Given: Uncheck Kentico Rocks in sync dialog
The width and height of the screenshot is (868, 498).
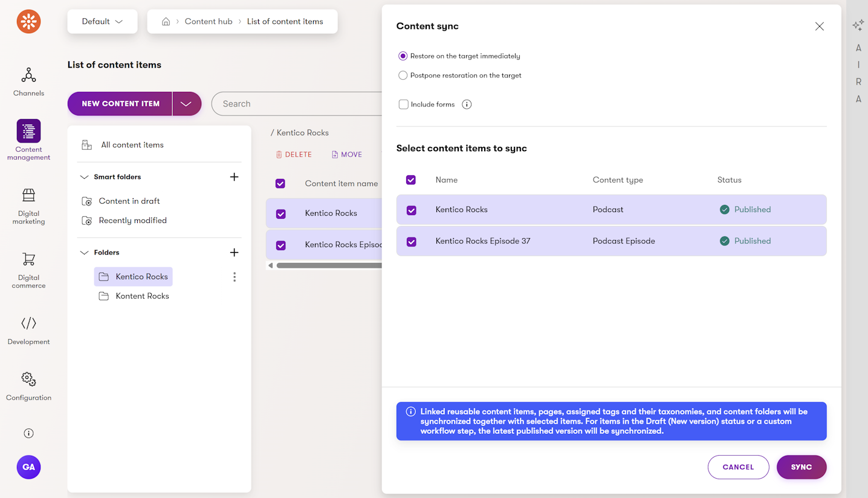Looking at the screenshot, I should click(x=412, y=210).
